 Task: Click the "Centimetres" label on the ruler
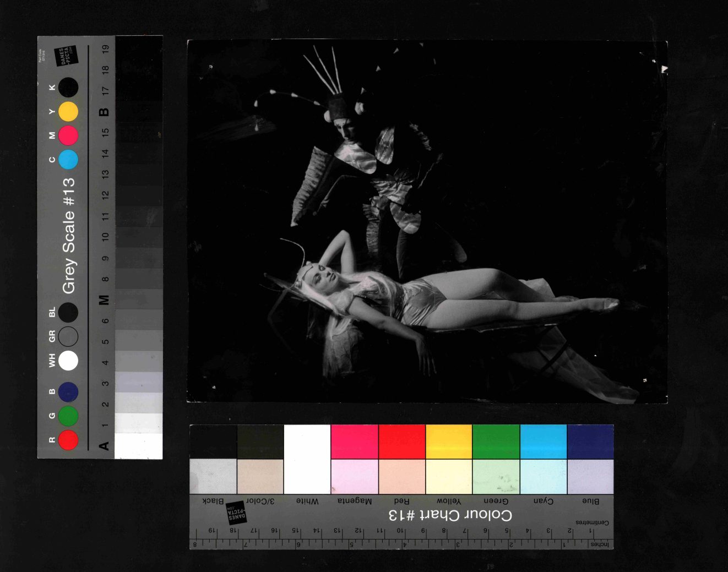(x=592, y=522)
